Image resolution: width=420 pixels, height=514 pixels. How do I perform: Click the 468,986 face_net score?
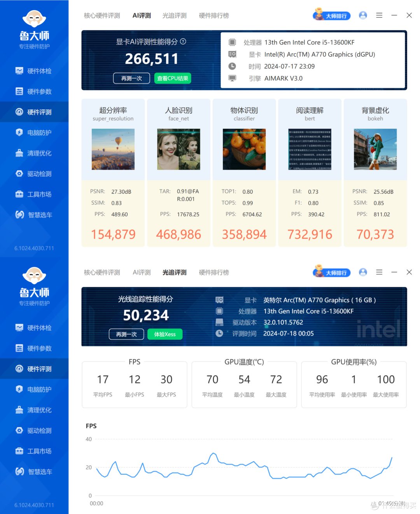tap(178, 234)
